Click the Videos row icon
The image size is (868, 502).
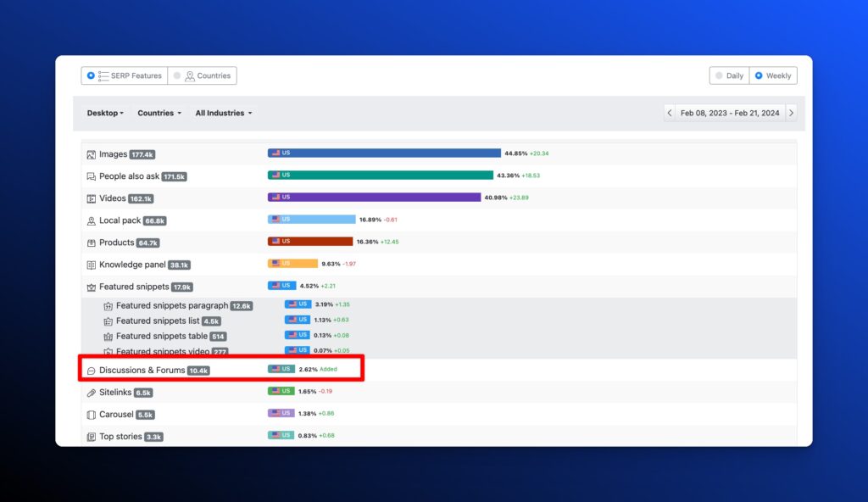tap(91, 198)
